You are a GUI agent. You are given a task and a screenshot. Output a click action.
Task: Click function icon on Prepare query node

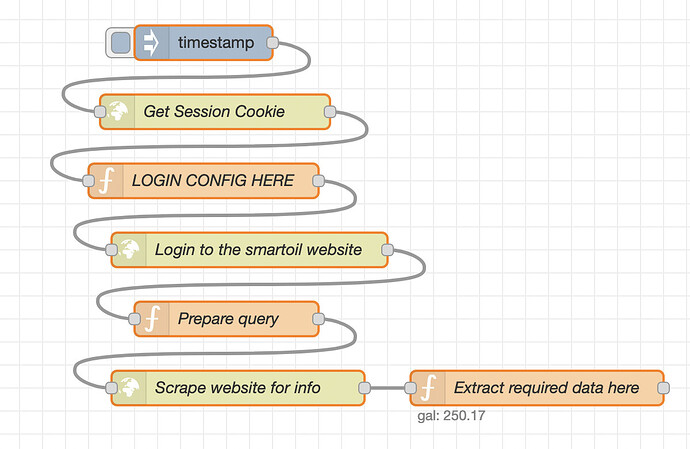point(152,319)
